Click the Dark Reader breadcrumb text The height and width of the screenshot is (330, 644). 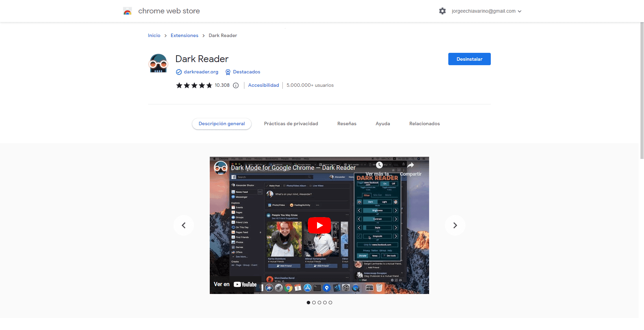pos(223,35)
